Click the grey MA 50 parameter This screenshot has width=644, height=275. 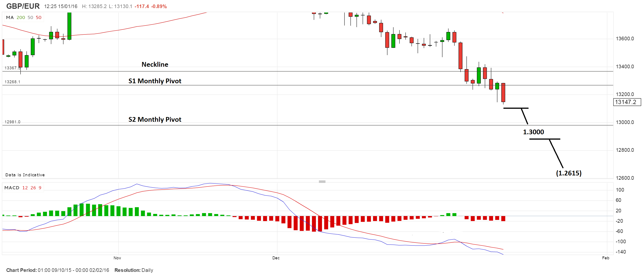click(x=30, y=17)
